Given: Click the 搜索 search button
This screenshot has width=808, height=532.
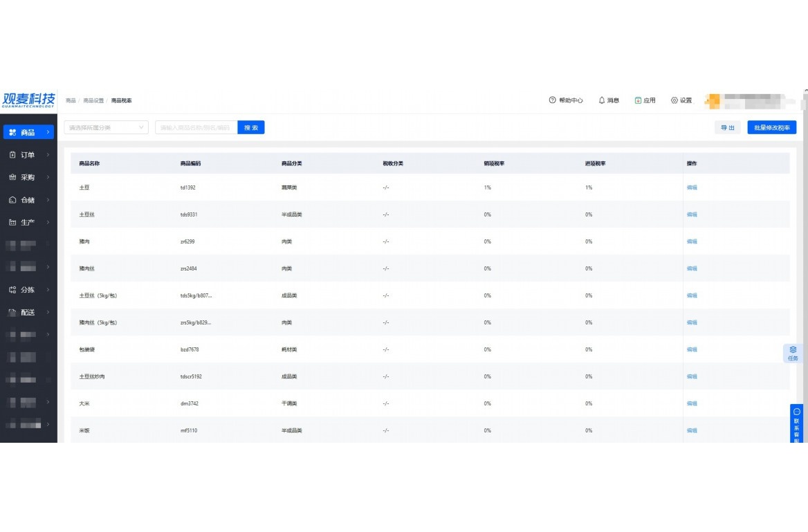Looking at the screenshot, I should [x=251, y=127].
